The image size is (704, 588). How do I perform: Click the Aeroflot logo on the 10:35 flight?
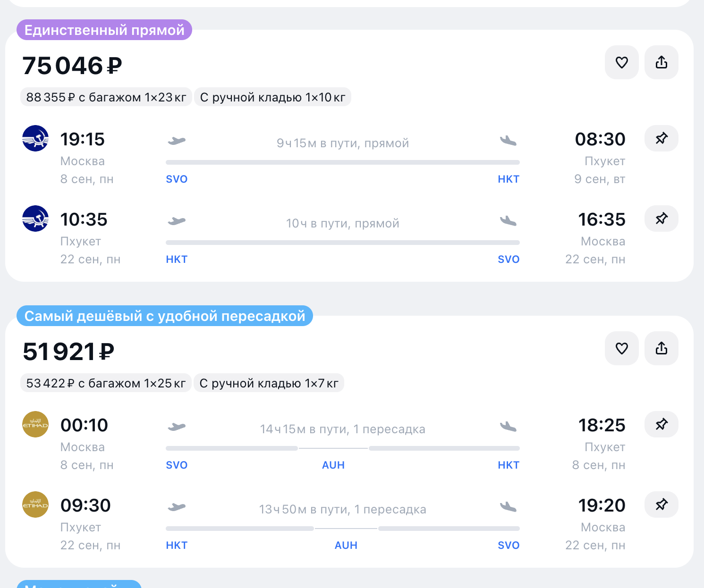click(35, 218)
